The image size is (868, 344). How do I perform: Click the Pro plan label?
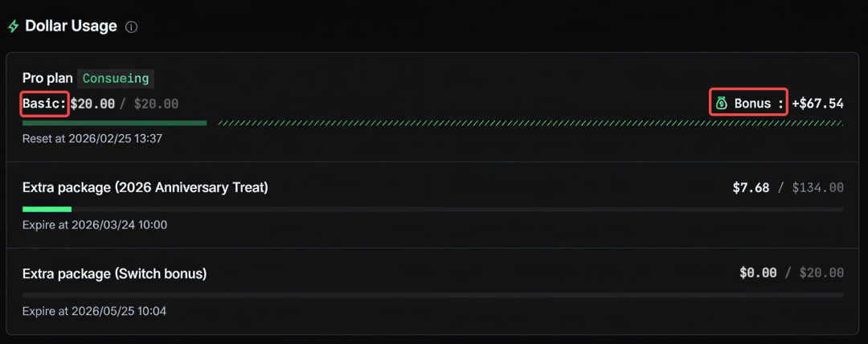[48, 79]
